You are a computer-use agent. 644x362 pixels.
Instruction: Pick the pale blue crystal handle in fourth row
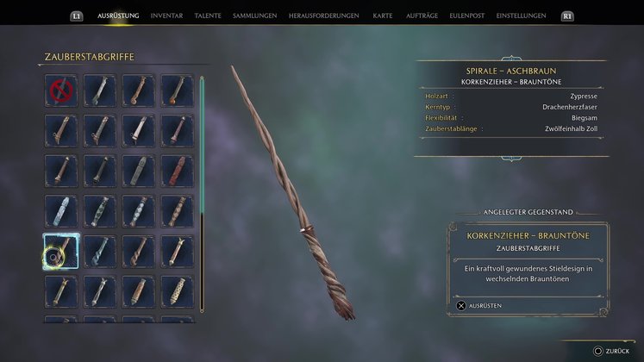pos(61,211)
